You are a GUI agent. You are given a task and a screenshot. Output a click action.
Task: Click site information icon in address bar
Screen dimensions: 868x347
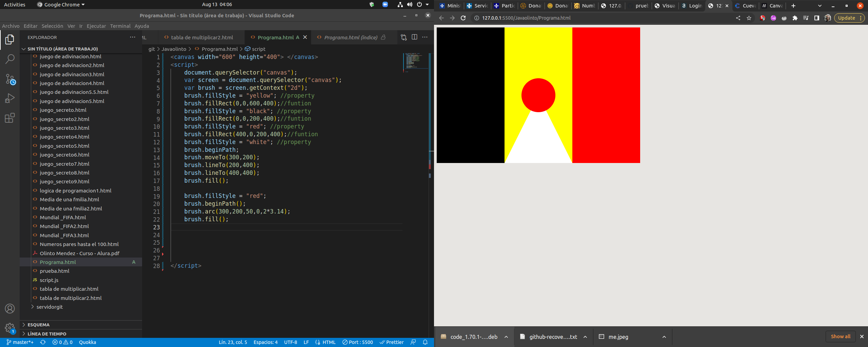(x=476, y=18)
